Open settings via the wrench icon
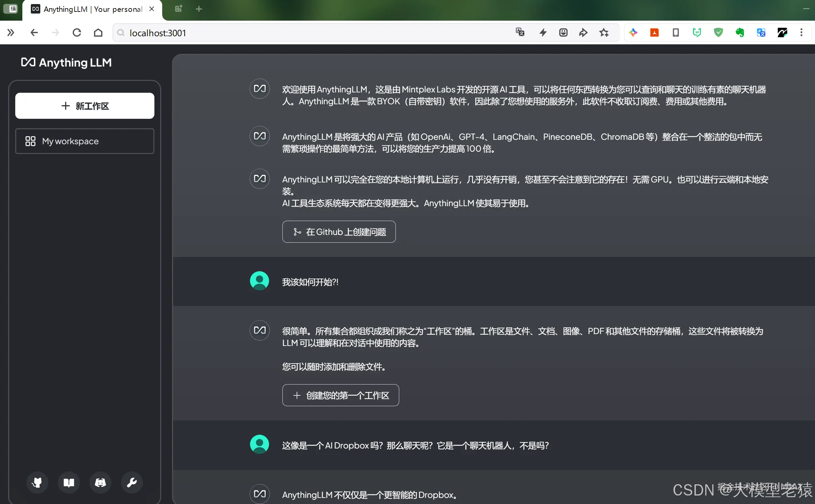The width and height of the screenshot is (815, 504). pyautogui.click(x=132, y=482)
